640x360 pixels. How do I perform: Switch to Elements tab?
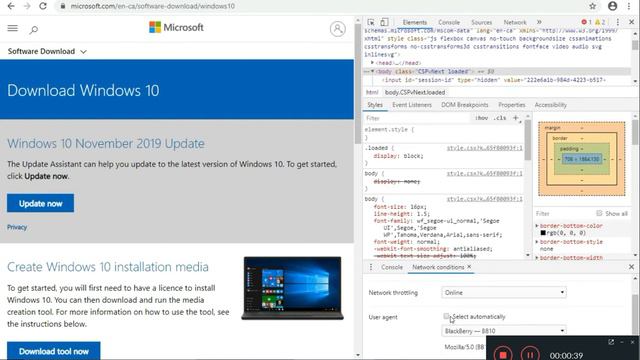[x=415, y=22]
